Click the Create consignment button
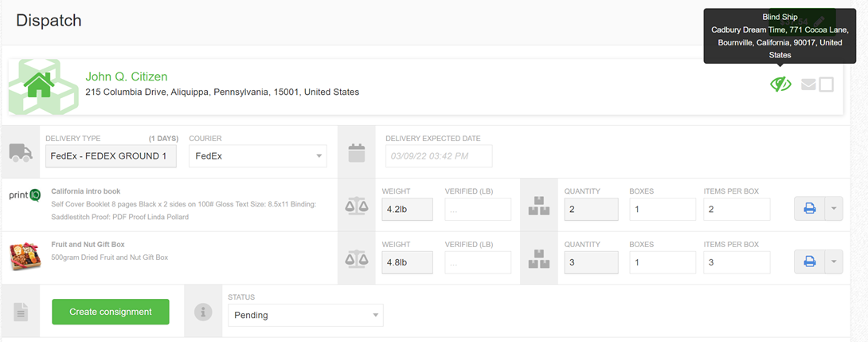The height and width of the screenshot is (342, 868). 111,312
